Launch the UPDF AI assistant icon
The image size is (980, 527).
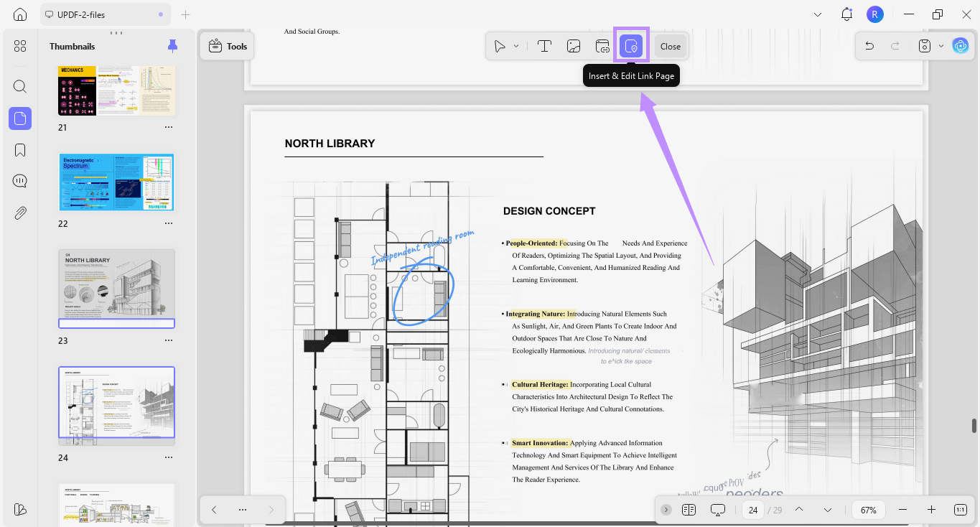(961, 46)
